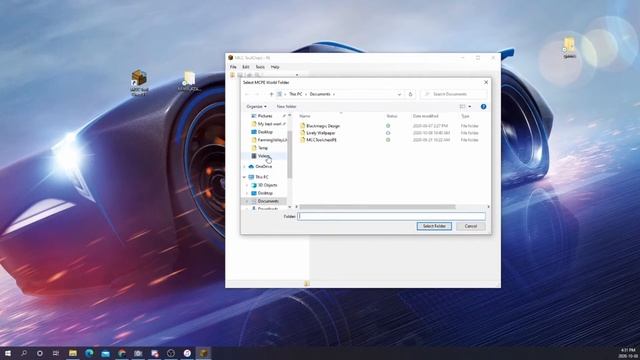Expand the OneDrive tree node
The image size is (640, 360).
point(244,167)
